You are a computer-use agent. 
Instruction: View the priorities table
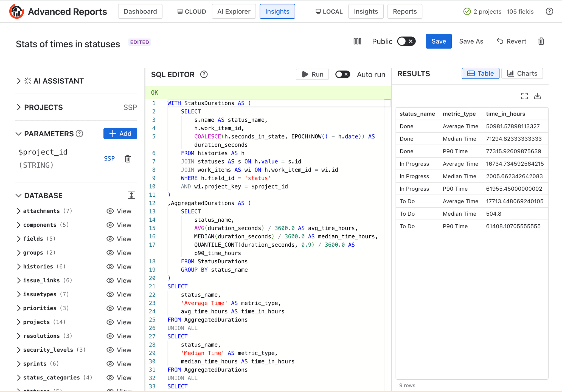point(119,308)
